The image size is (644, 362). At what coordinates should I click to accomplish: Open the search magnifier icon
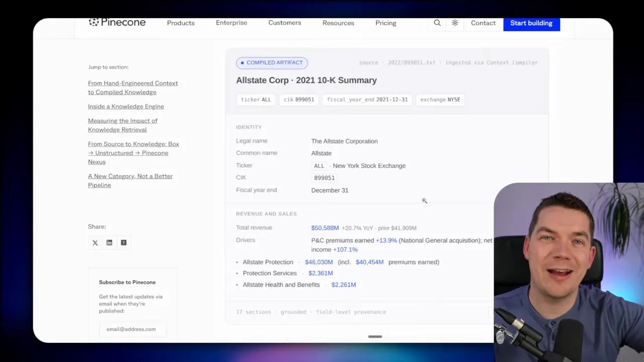coord(437,23)
